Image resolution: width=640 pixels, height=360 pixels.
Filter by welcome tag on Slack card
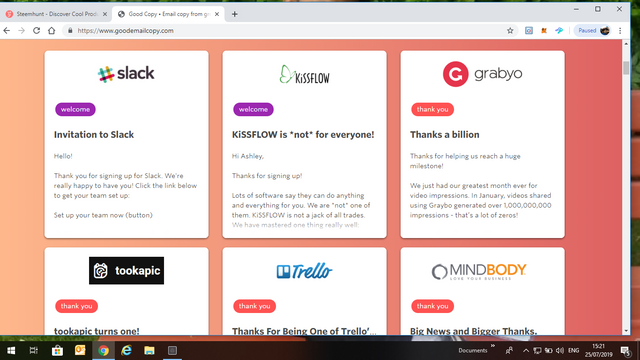[76, 109]
